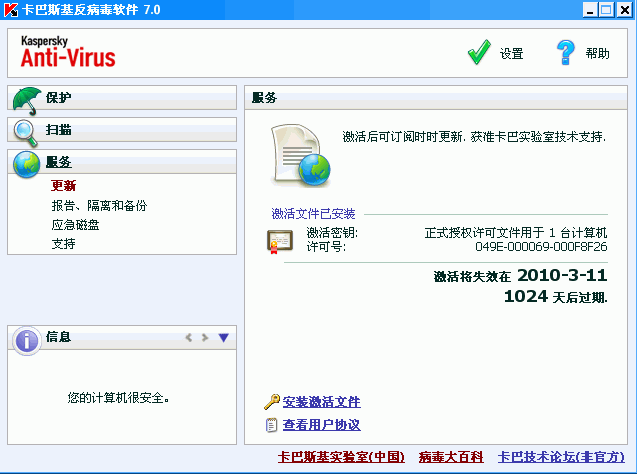Click the green umbrella protection icon

27,101
